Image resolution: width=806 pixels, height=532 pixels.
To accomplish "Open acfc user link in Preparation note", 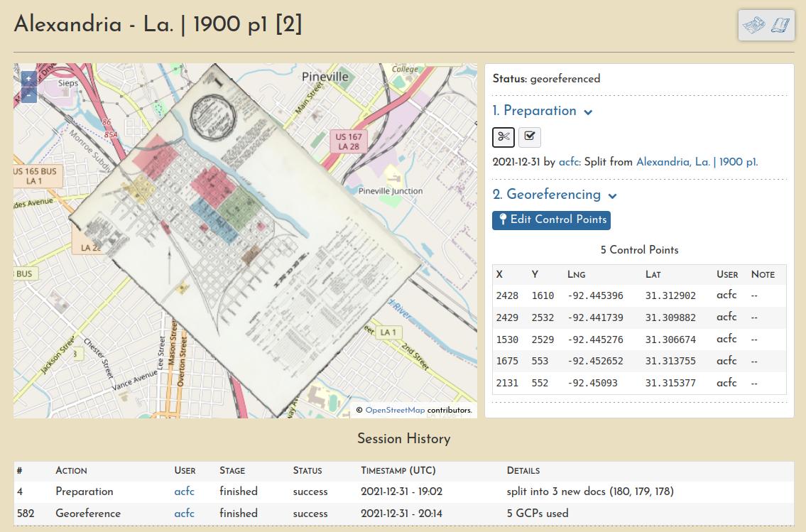I will click(x=570, y=162).
